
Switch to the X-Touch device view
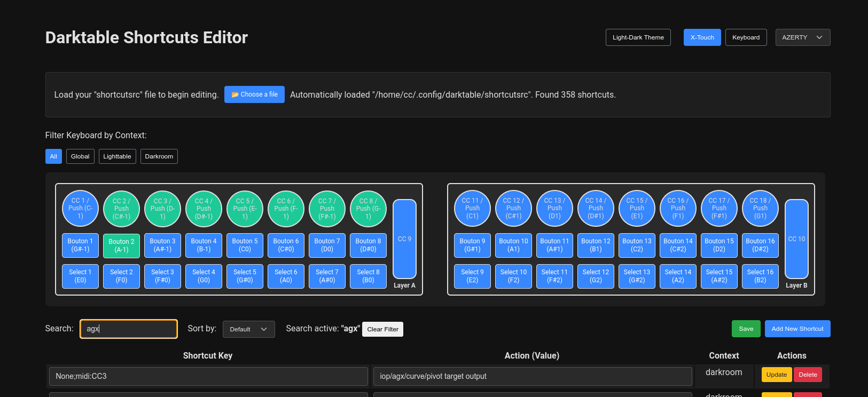tap(702, 37)
